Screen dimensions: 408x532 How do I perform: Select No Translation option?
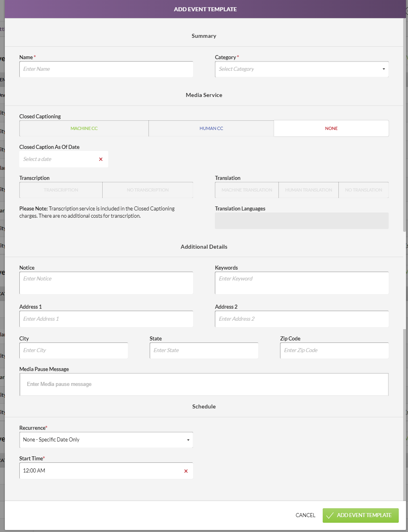pyautogui.click(x=363, y=190)
